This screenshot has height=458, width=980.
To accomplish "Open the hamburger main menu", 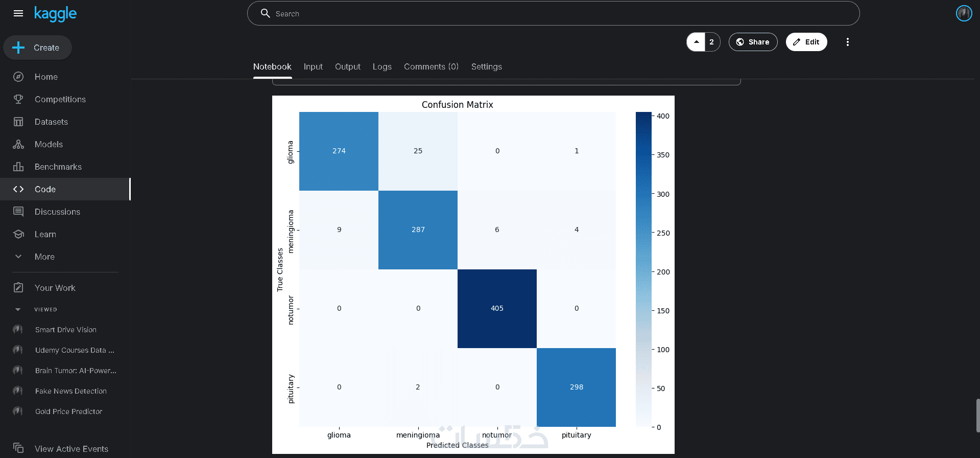I will pos(18,13).
